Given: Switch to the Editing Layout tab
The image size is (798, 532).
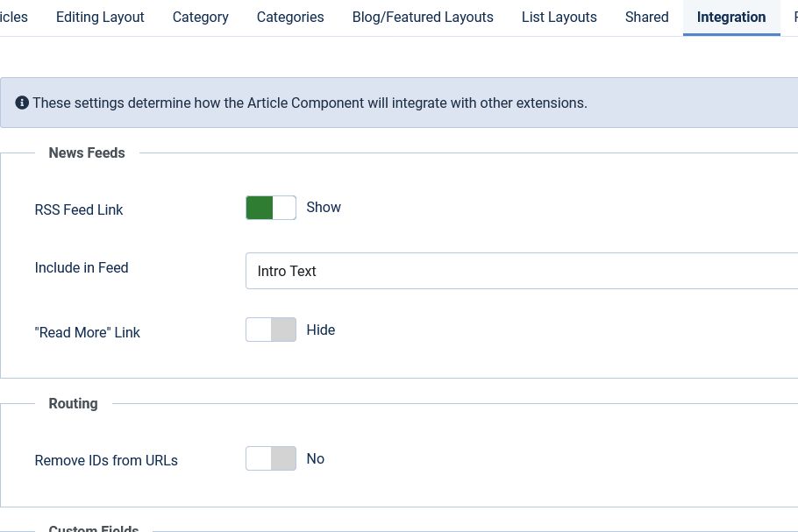Looking at the screenshot, I should (100, 17).
